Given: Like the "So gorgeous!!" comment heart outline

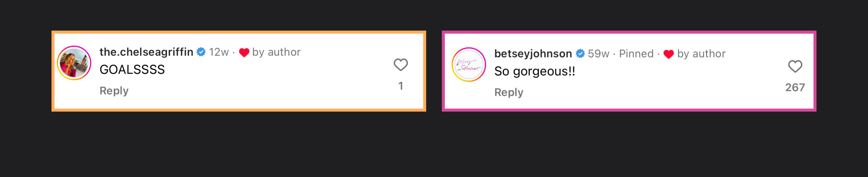Looking at the screenshot, I should tap(795, 66).
